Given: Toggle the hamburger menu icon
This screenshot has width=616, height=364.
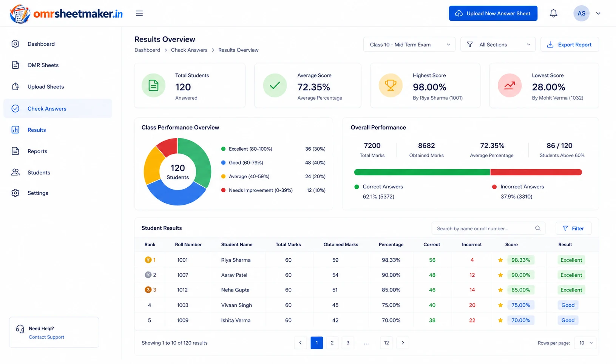Looking at the screenshot, I should coord(139,14).
